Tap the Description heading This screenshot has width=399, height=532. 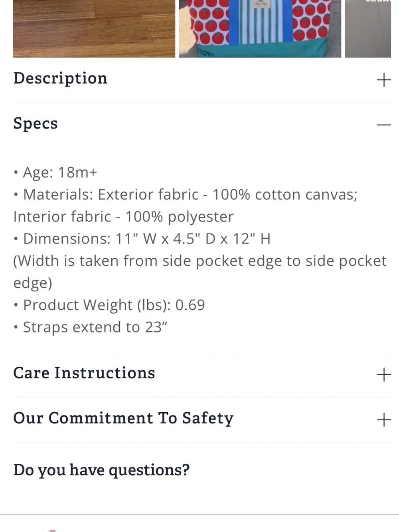pyautogui.click(x=60, y=78)
